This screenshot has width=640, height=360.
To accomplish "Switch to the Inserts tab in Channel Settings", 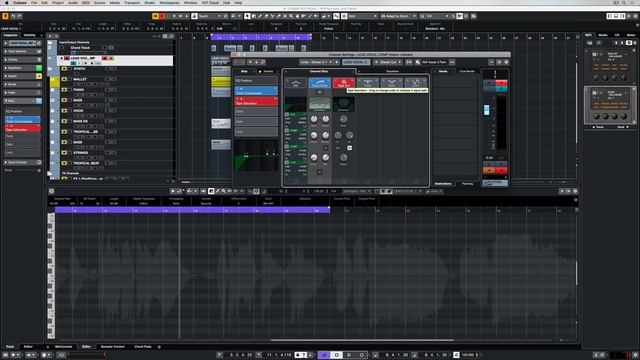I will click(x=267, y=71).
